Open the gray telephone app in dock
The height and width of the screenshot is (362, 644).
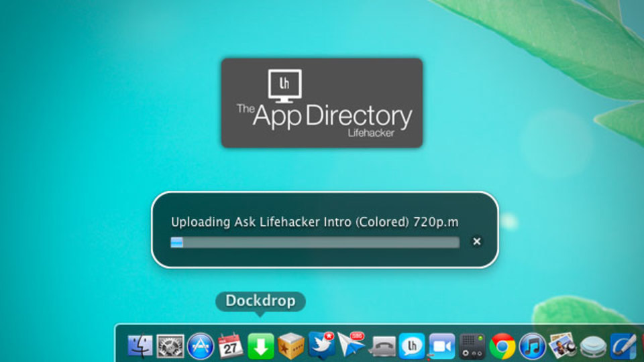point(382,347)
